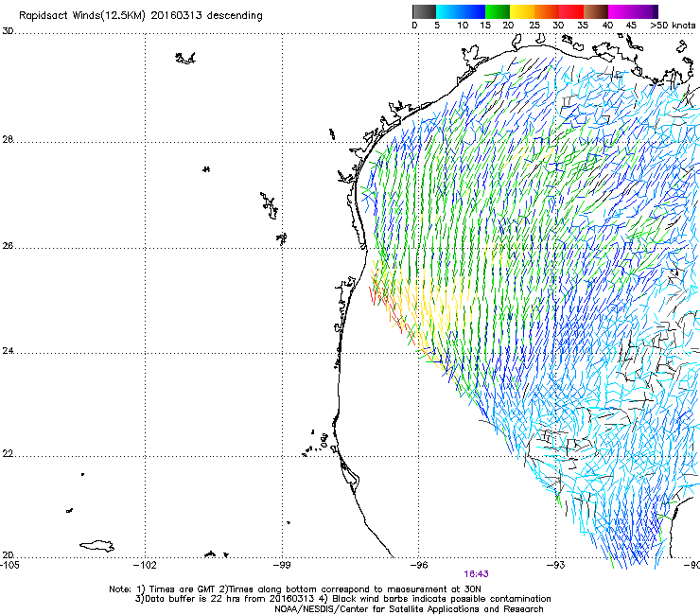This screenshot has height=615, width=700.
Task: Click the '>50 knots' legend label
Action: pos(673,26)
